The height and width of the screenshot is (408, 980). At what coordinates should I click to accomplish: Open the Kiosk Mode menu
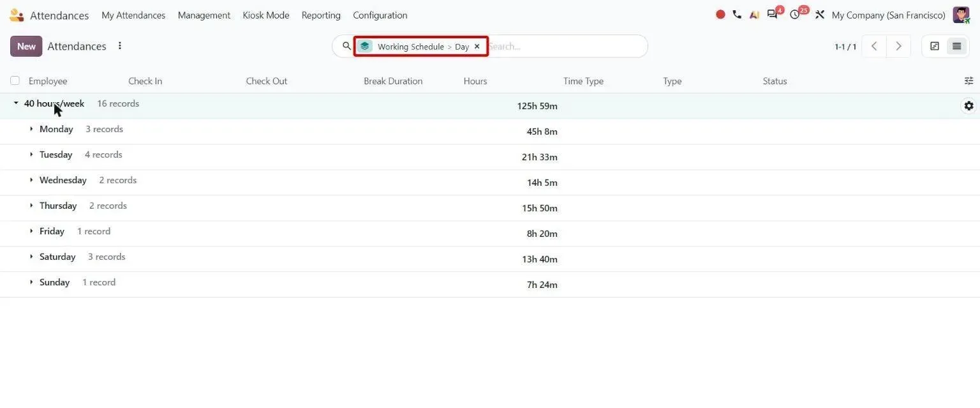266,15
